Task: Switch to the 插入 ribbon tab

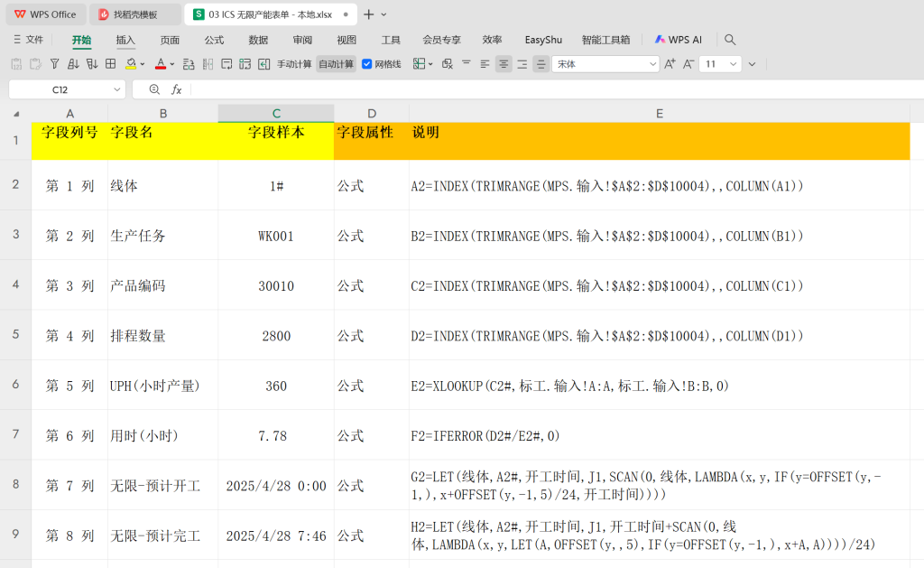Action: (125, 40)
